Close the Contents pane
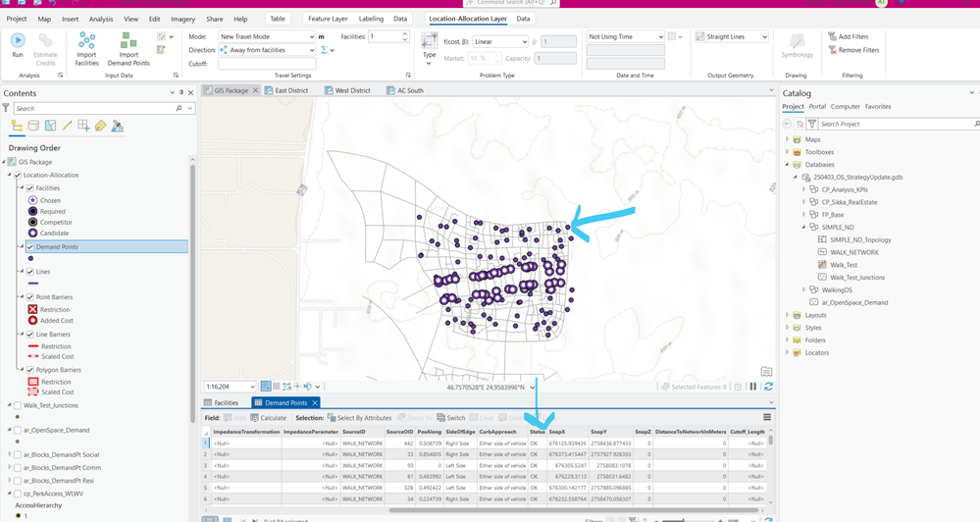Image resolution: width=980 pixels, height=522 pixels. click(191, 92)
